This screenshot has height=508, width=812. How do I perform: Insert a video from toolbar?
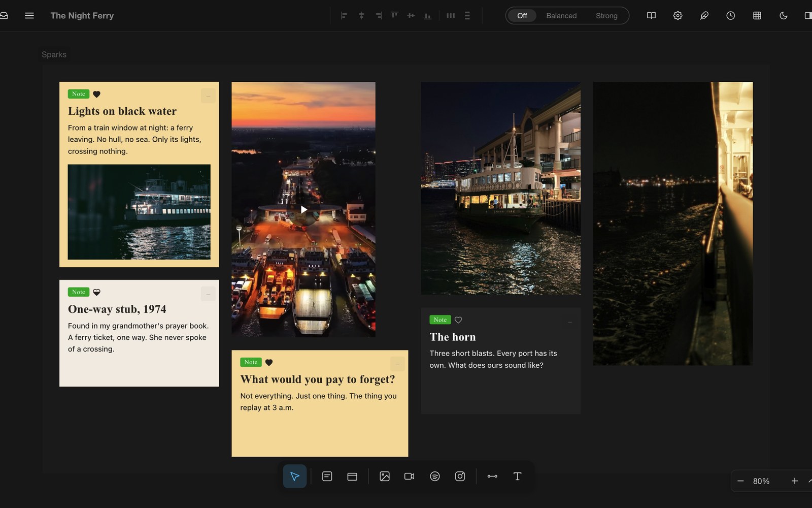point(410,477)
